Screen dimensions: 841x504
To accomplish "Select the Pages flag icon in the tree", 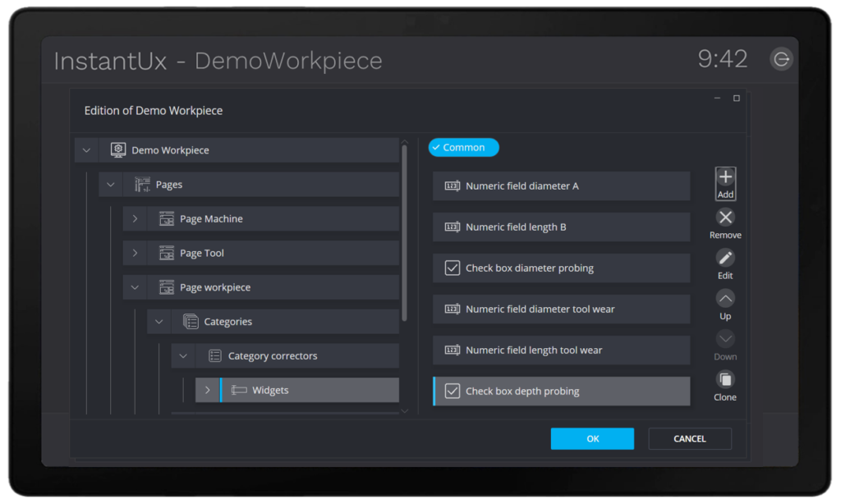I will [x=141, y=184].
